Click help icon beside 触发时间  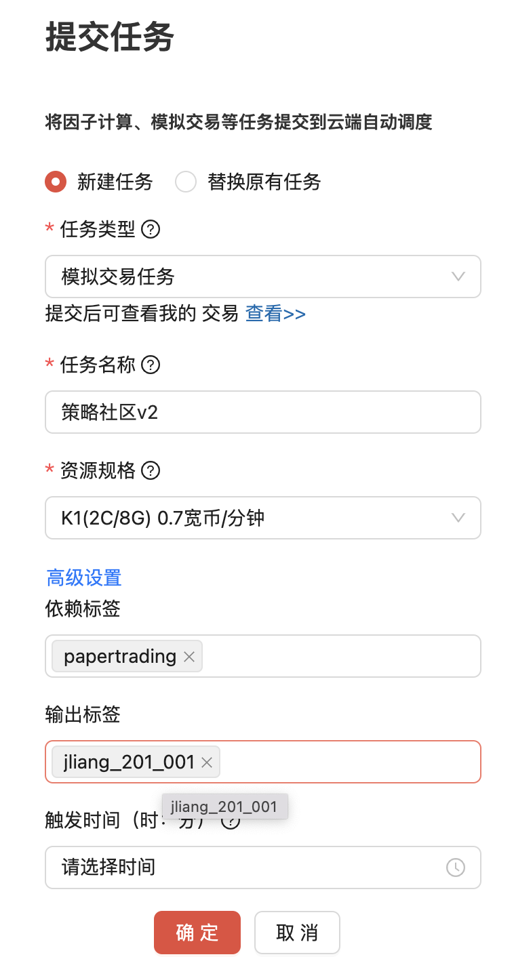[231, 821]
